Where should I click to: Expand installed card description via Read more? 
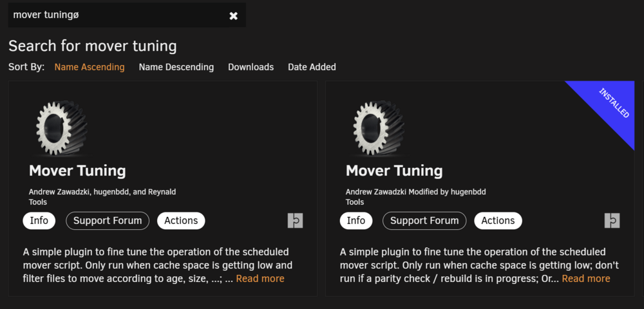(586, 279)
